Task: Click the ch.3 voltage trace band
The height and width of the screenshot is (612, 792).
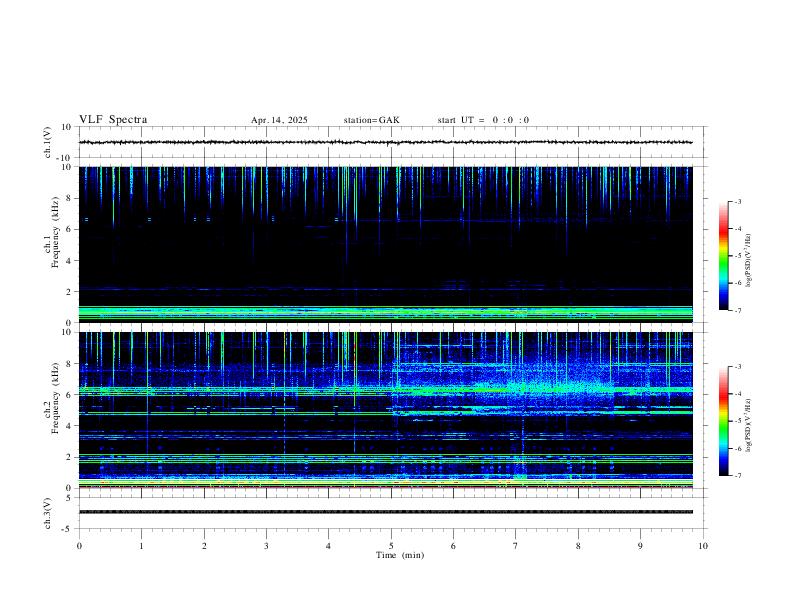Action: pos(385,512)
